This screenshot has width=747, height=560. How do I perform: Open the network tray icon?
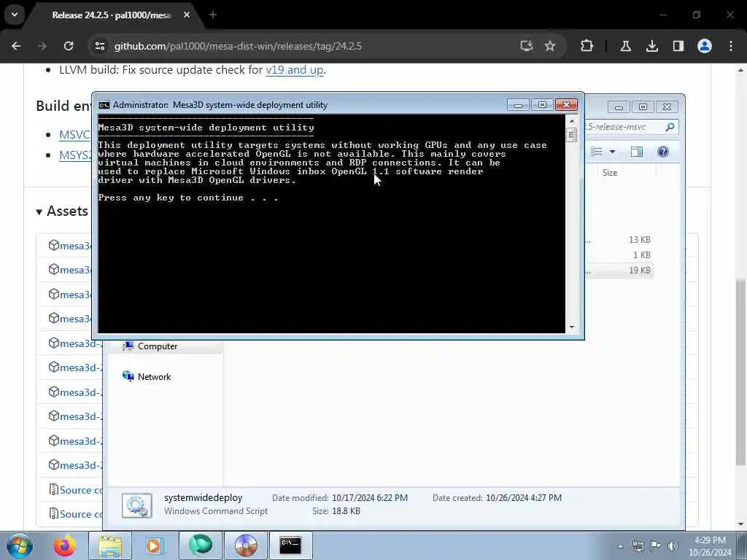point(638,546)
